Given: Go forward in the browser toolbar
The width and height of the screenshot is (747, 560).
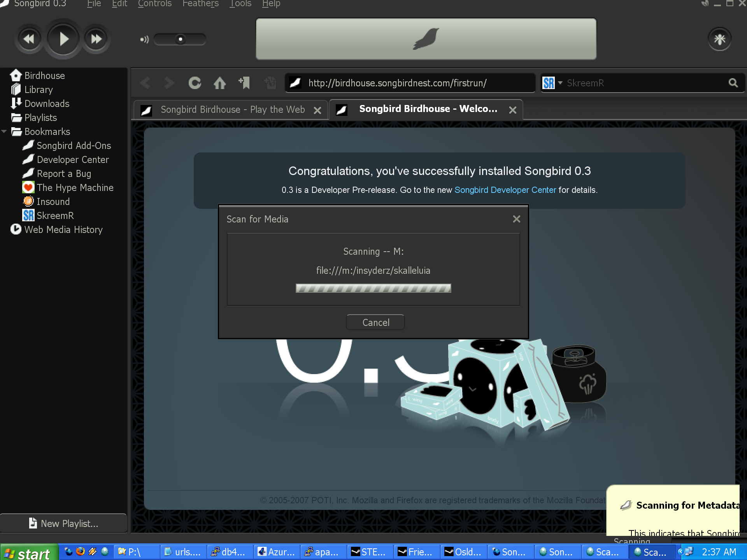Looking at the screenshot, I should tap(169, 83).
